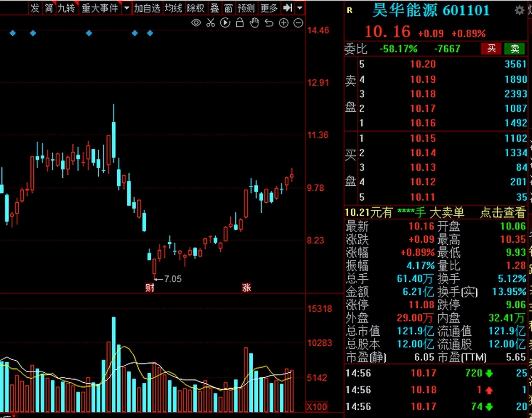Click sell volume 2393
532x418 pixels.
(x=516, y=94)
